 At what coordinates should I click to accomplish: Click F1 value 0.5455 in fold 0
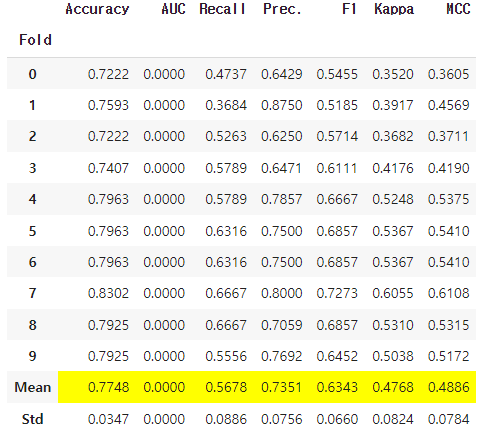[337, 74]
